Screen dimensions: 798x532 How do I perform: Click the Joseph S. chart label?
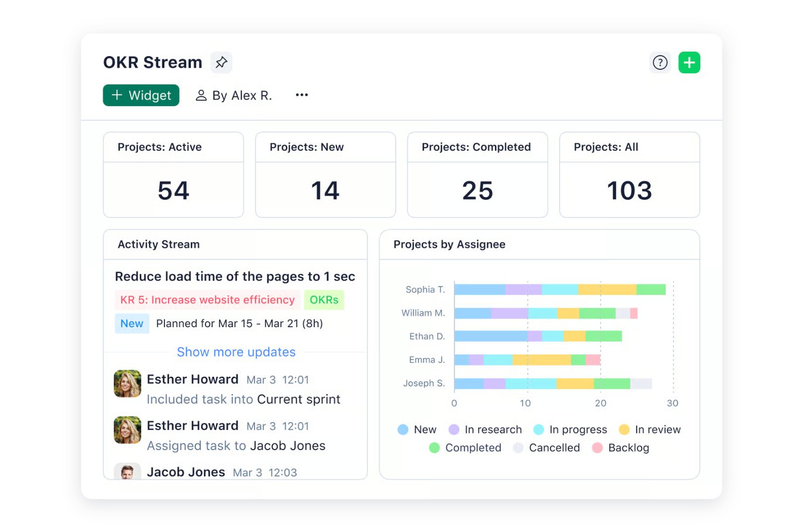pos(424,383)
